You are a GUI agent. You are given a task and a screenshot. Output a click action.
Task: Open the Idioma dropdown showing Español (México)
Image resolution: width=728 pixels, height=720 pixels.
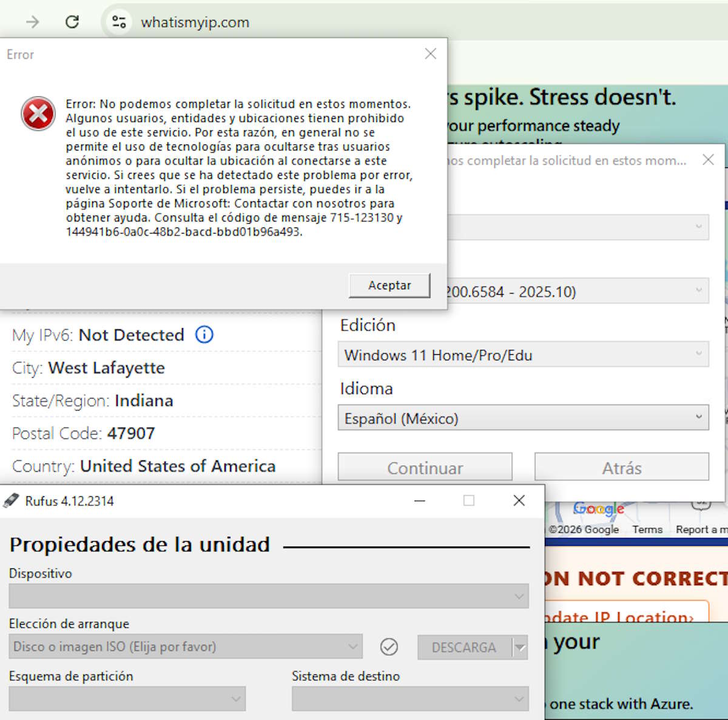click(523, 419)
